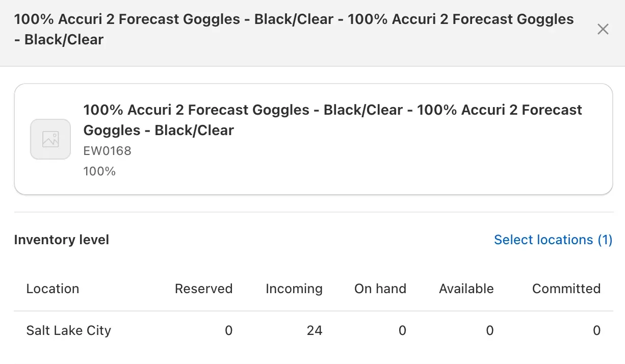This screenshot has width=625, height=364.
Task: Open the Select locations (1) link
Action: [x=553, y=240]
